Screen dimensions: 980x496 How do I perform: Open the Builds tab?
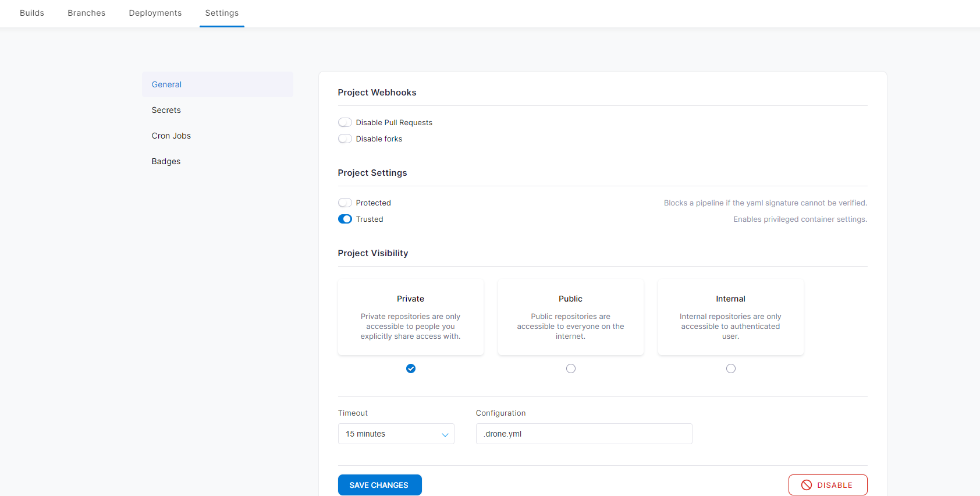point(32,13)
